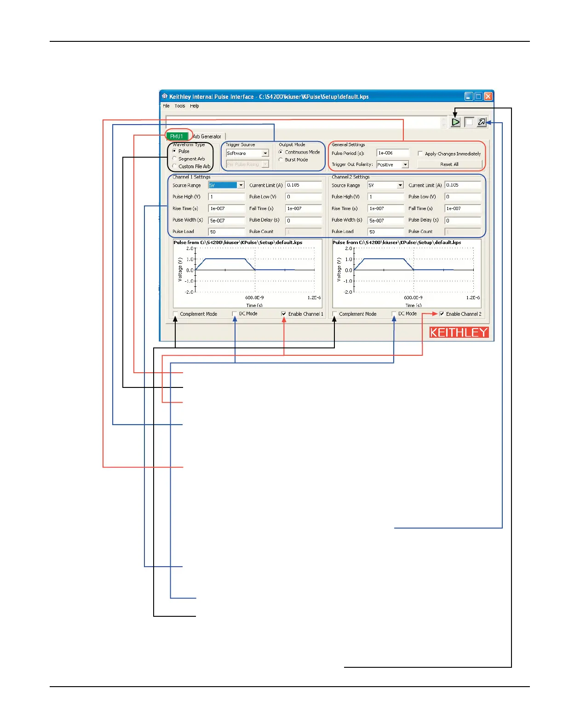Screen dimensions: 563x728
Task: Click Channel 2 Pulse Width field
Action: 385,220
